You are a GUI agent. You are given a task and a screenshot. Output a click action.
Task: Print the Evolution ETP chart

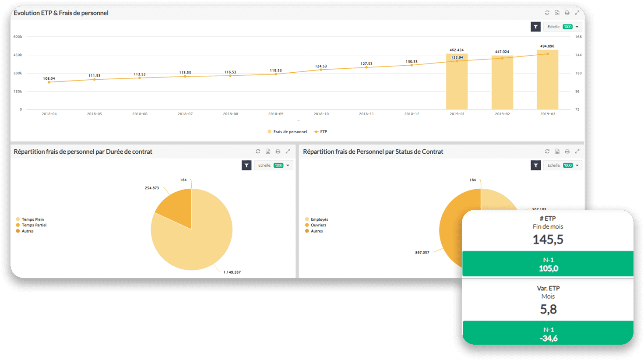pyautogui.click(x=567, y=13)
